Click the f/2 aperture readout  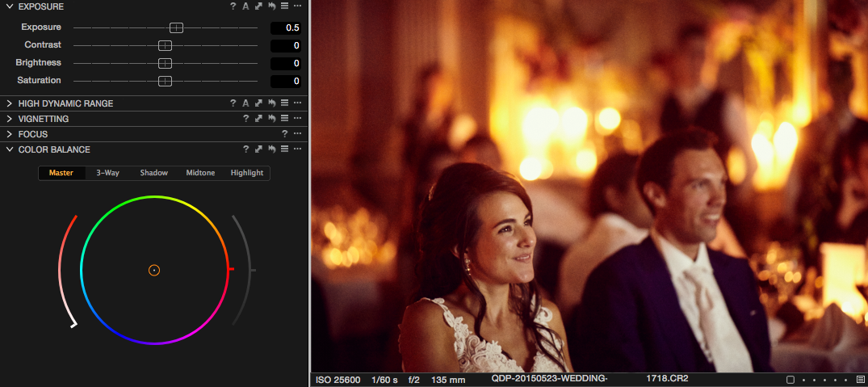pos(414,380)
